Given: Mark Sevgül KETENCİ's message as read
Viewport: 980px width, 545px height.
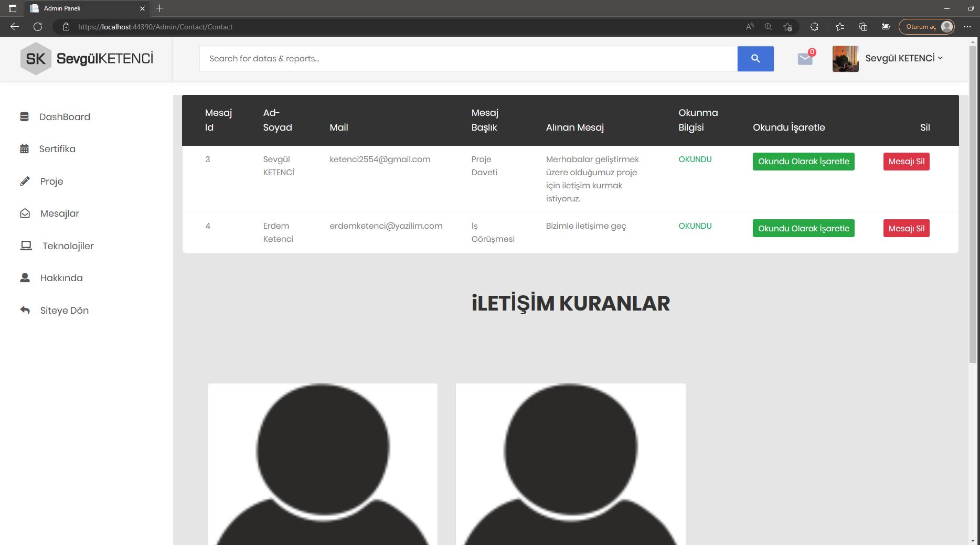Looking at the screenshot, I should coord(803,162).
